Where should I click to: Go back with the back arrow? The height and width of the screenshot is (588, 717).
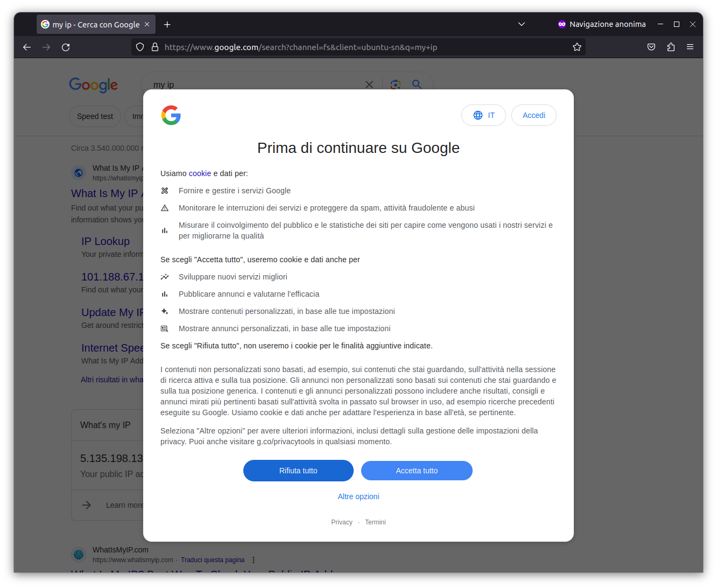27,47
